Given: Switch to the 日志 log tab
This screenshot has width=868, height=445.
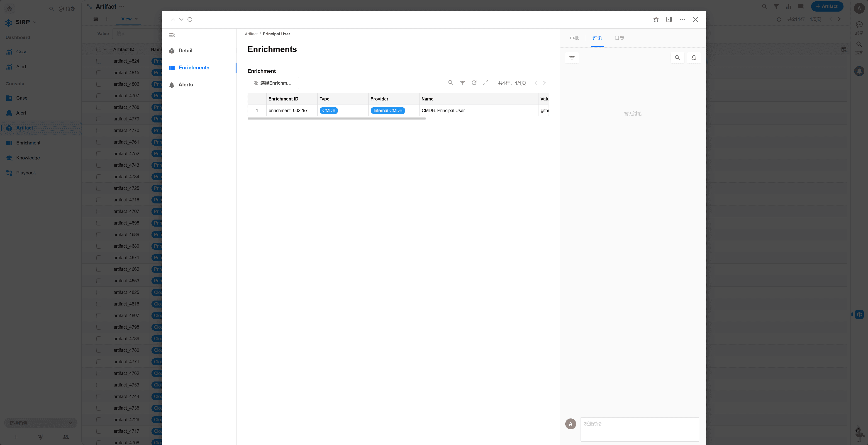Looking at the screenshot, I should point(620,38).
